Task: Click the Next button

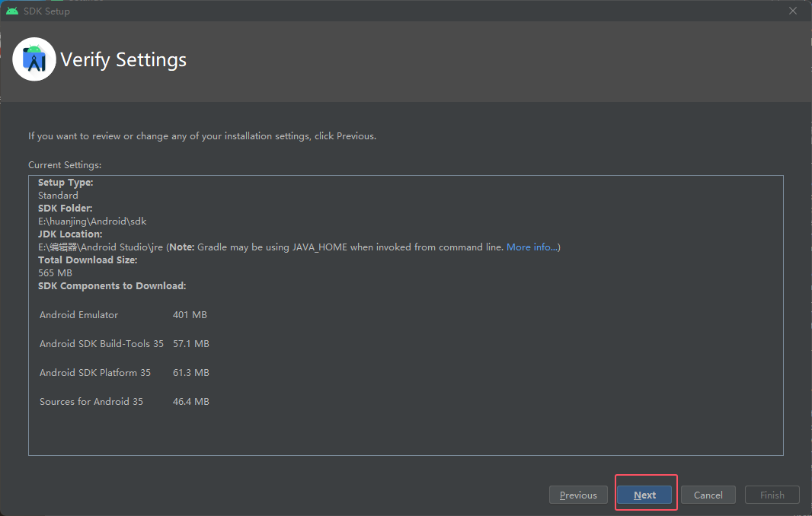Action: coord(644,495)
